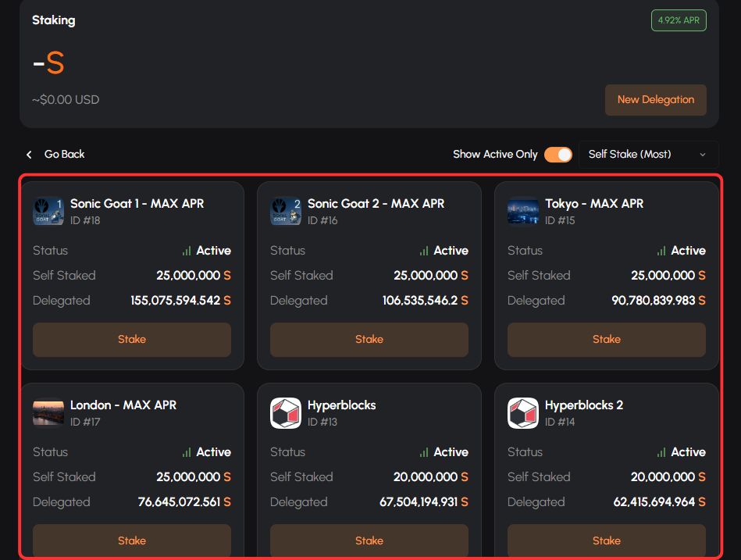Click the Sonic Goat 1 validator logo
Image resolution: width=741 pixels, height=560 pixels.
point(48,211)
